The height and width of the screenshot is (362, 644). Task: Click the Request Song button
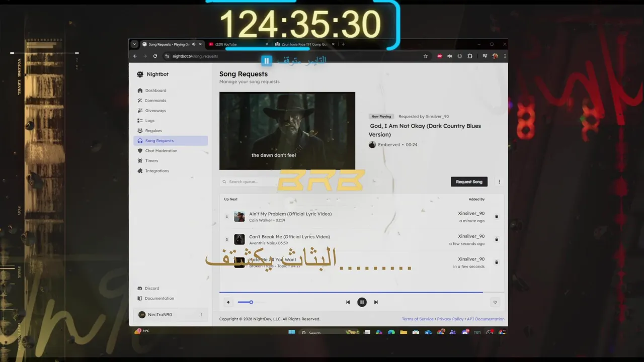[x=469, y=182]
